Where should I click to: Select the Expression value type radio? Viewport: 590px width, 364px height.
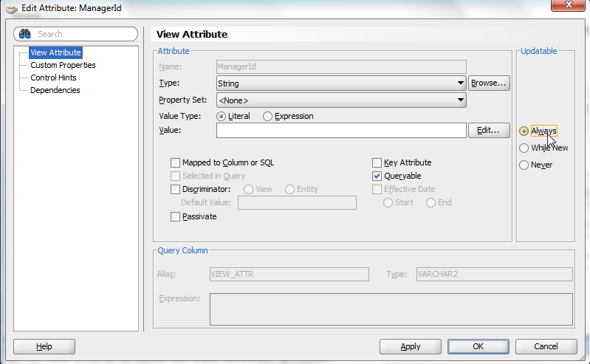267,117
